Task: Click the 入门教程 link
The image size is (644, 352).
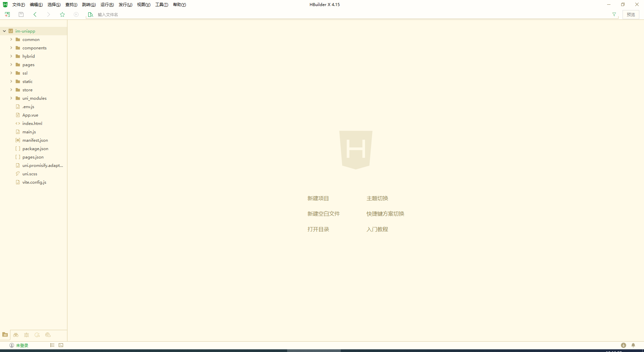Action: click(x=377, y=229)
